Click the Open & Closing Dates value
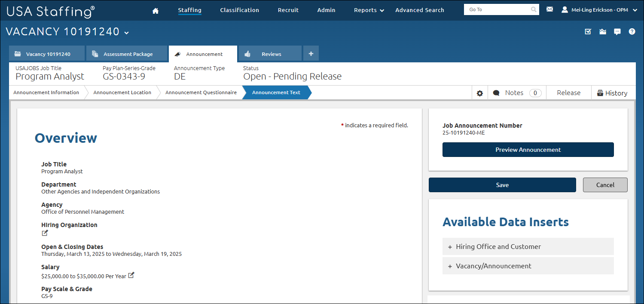This screenshot has height=304, width=644. pos(111,254)
